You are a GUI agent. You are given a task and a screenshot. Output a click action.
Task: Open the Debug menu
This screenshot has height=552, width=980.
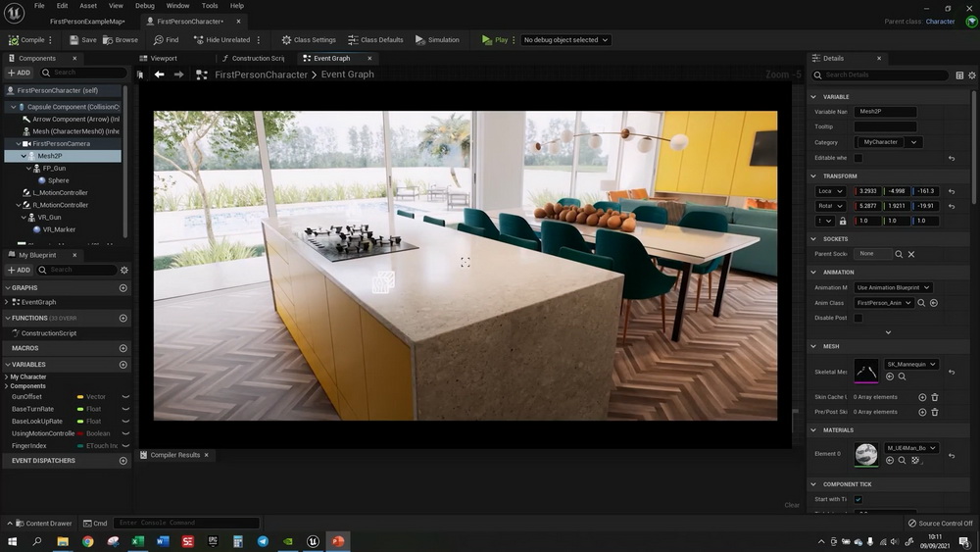(x=144, y=6)
